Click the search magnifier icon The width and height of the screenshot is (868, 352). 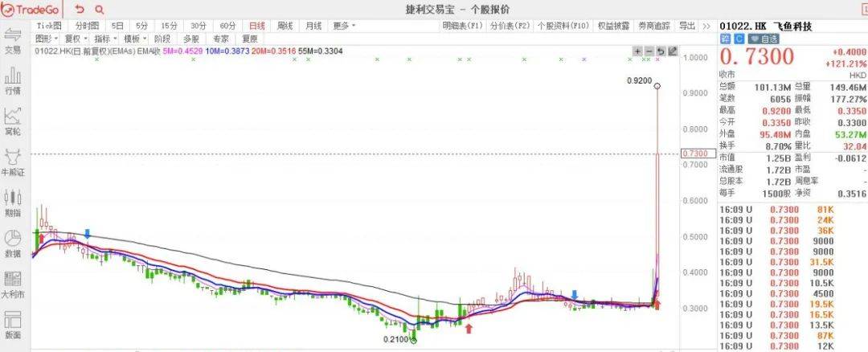[99, 10]
